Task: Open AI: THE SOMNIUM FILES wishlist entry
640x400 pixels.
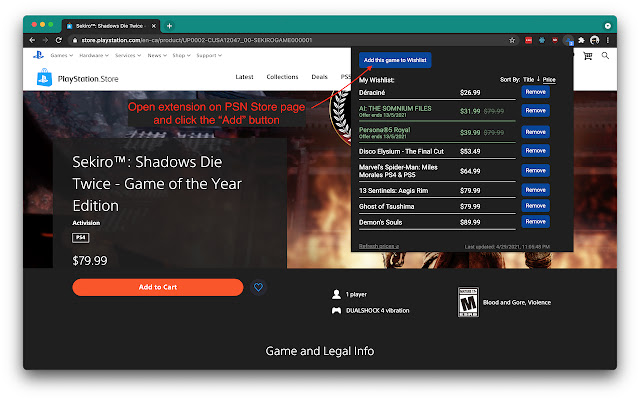Action: click(x=395, y=109)
